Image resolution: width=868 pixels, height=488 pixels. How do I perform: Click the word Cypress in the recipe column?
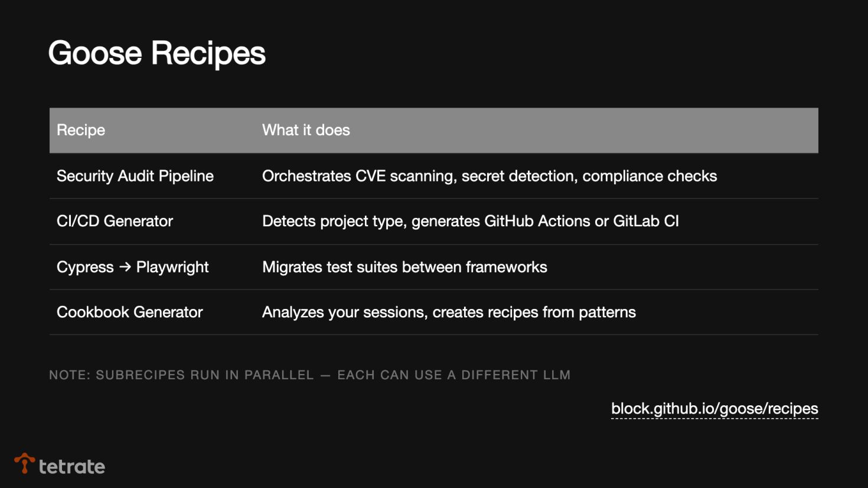tap(85, 267)
